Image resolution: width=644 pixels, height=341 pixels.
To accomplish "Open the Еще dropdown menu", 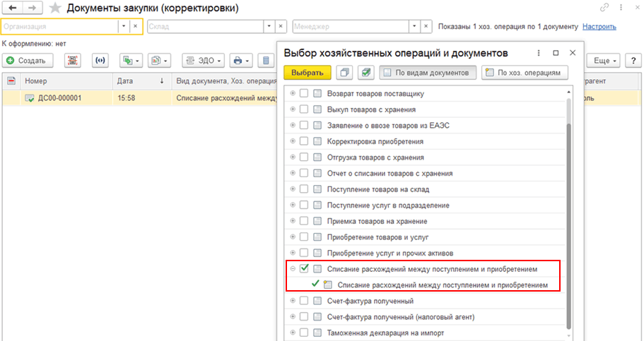I will point(603,61).
